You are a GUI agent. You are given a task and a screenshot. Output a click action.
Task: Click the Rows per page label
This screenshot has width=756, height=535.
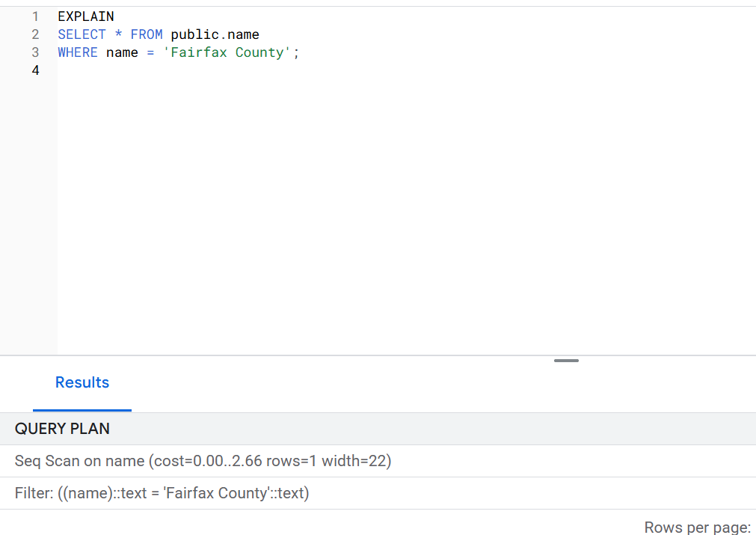click(x=697, y=527)
